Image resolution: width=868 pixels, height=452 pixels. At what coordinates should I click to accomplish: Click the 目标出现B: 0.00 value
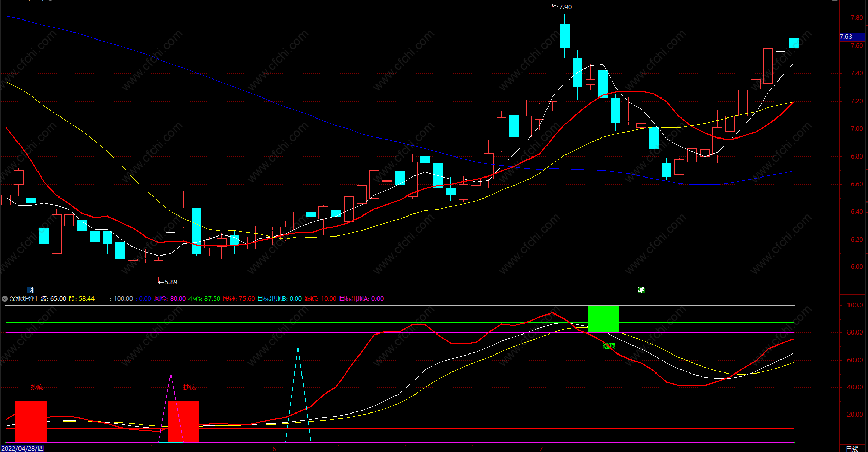280,299
